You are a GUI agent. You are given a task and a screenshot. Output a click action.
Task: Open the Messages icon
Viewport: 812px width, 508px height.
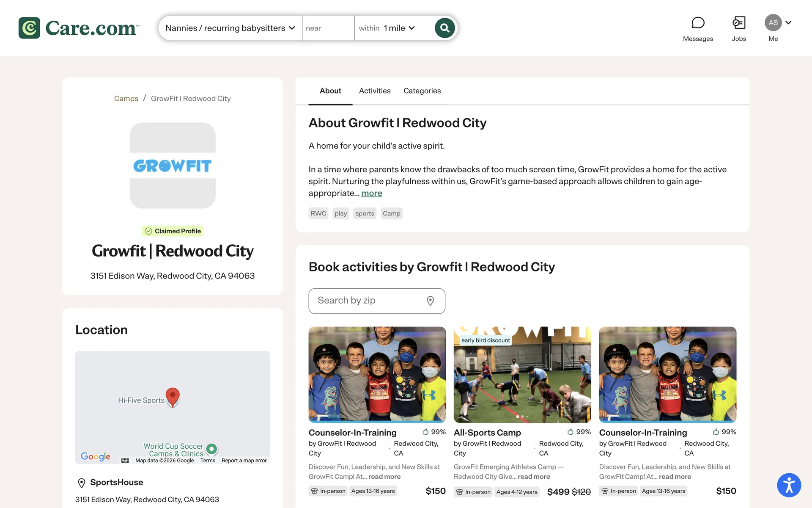point(697,23)
